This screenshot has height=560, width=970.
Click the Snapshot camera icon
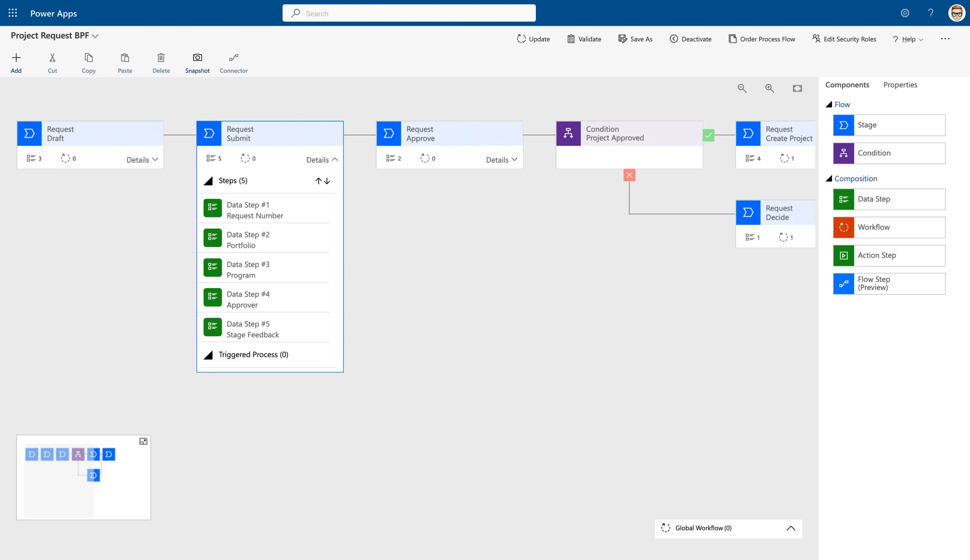coord(197,58)
